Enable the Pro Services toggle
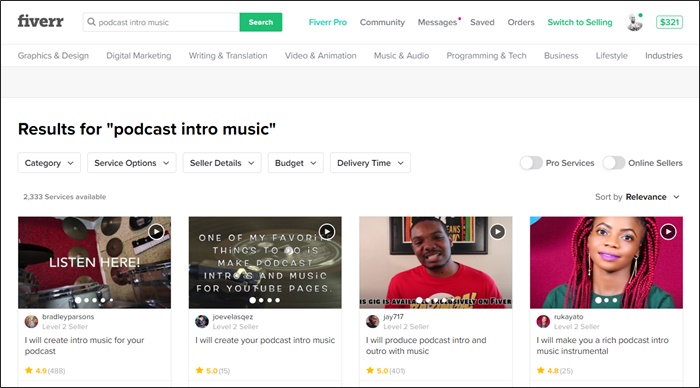This screenshot has width=700, height=388. [531, 163]
